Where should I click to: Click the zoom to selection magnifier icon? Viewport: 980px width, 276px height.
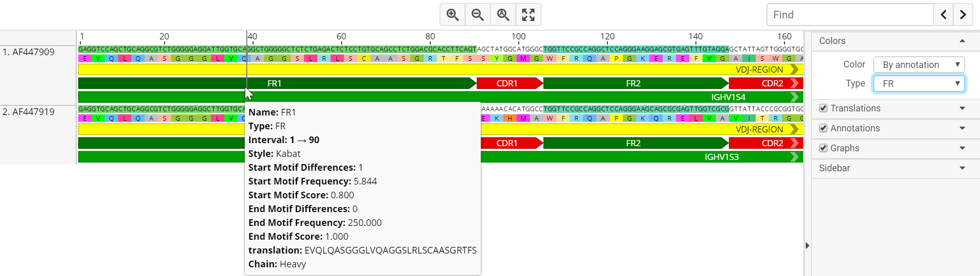(x=503, y=15)
